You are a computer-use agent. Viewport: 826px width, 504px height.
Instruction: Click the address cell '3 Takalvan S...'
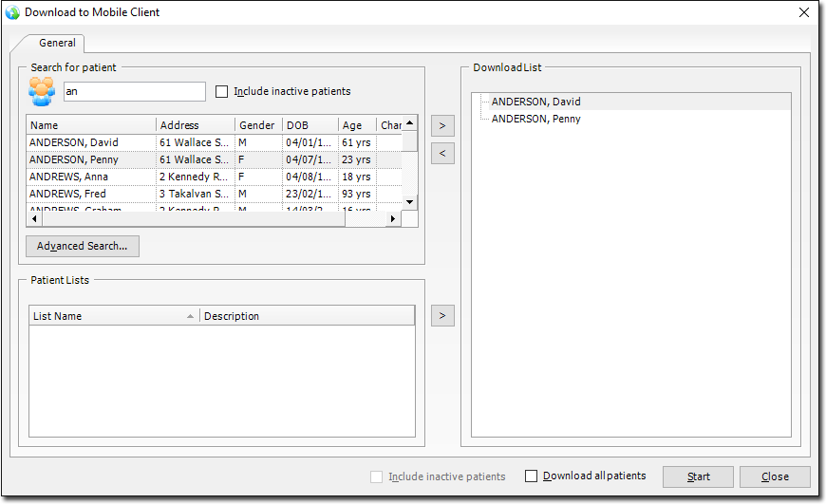click(x=194, y=194)
